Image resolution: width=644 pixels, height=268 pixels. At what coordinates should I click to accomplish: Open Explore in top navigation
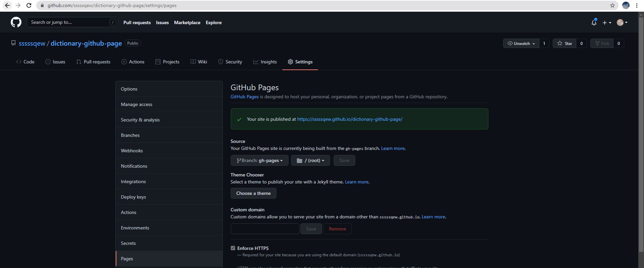[x=214, y=22]
